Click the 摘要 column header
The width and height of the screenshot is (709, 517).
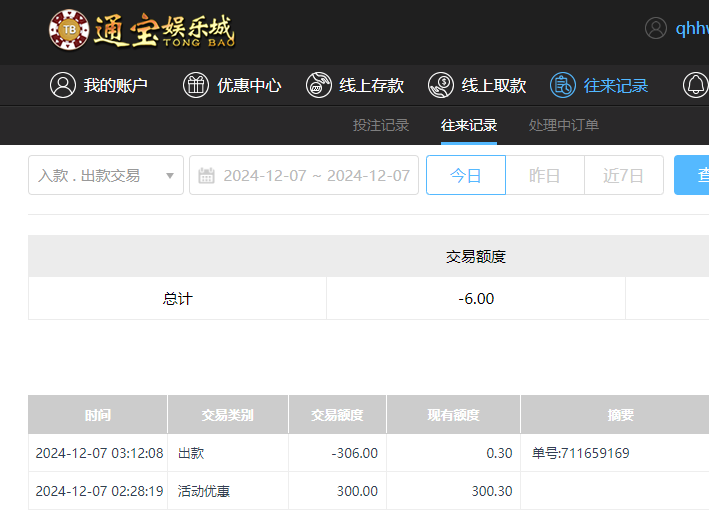[620, 415]
